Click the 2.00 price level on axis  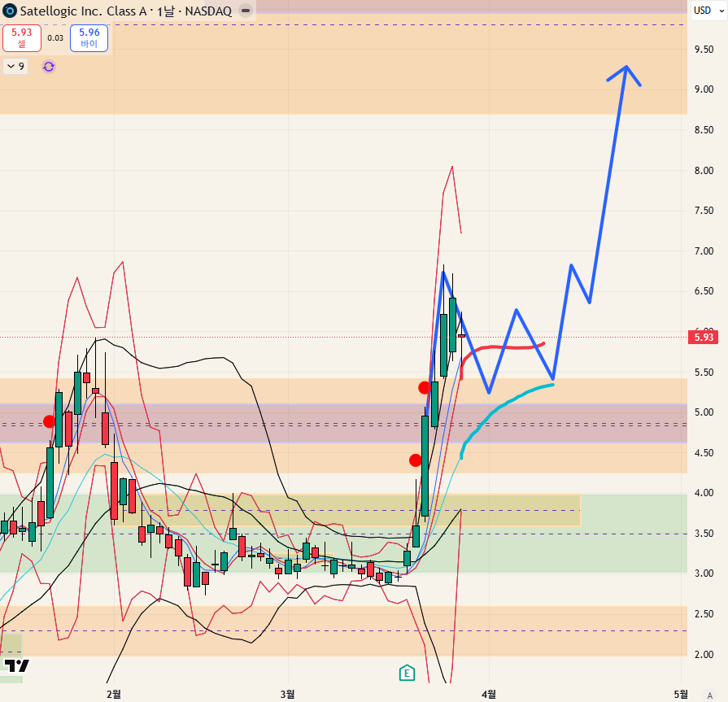[x=704, y=655]
